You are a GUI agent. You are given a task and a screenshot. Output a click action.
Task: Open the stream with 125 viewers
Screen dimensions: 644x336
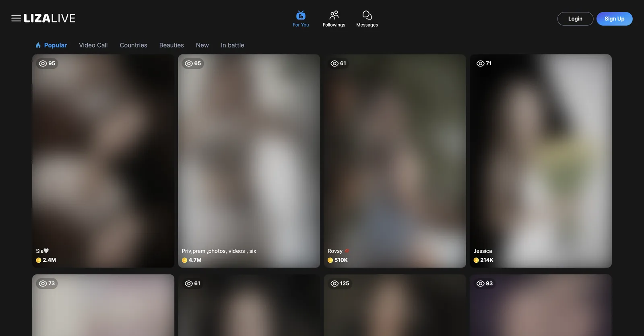(395, 305)
